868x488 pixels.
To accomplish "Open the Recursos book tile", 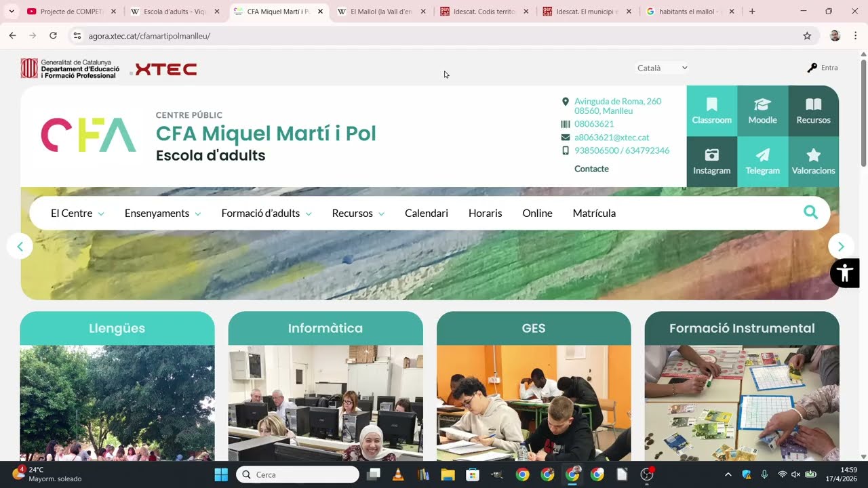I will point(813,111).
